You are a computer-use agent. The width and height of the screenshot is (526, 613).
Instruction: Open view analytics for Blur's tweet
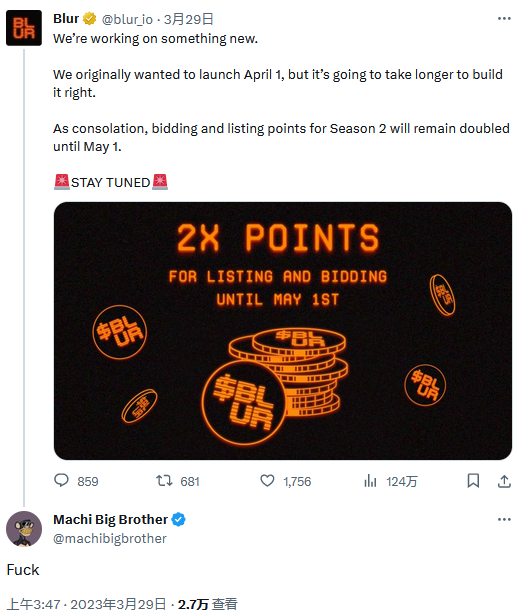coord(370,481)
